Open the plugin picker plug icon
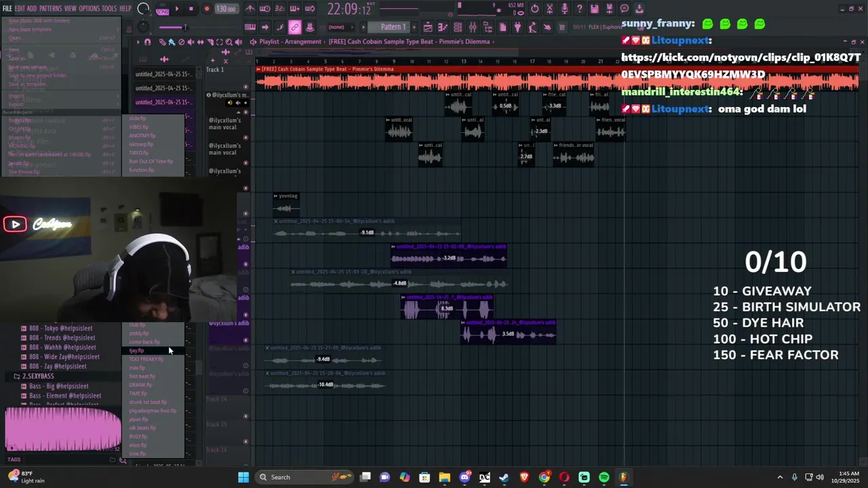 tap(517, 27)
